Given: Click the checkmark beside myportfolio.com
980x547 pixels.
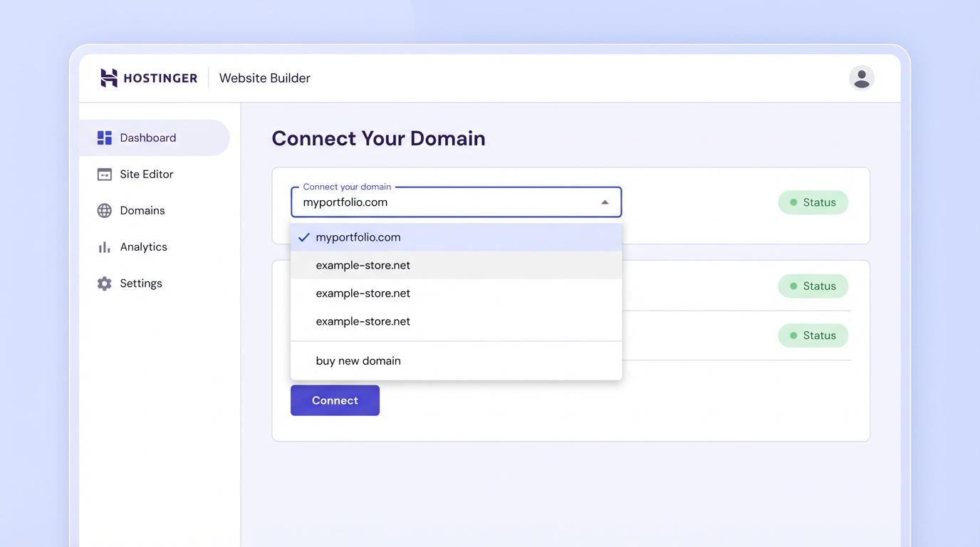Looking at the screenshot, I should pos(304,236).
